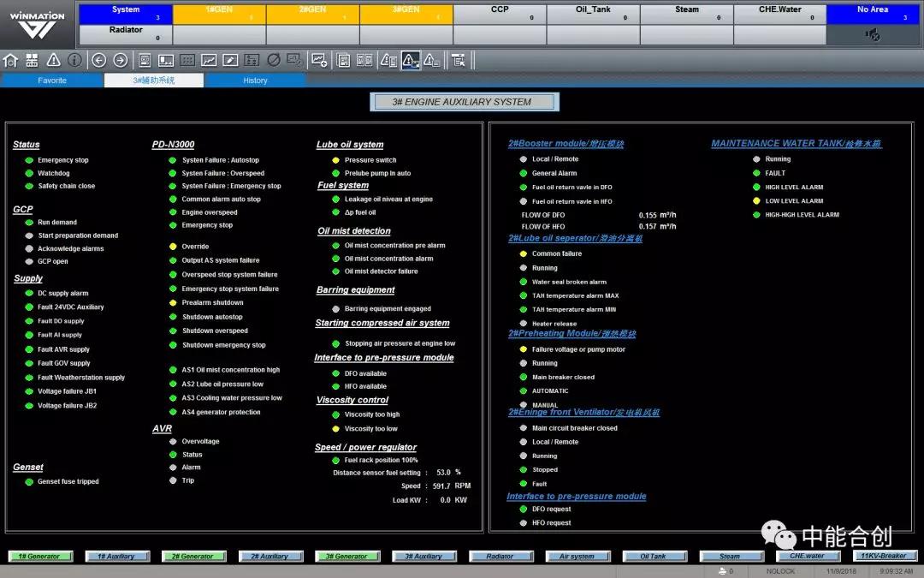Open the 11KV-Breaker page button

(883, 557)
